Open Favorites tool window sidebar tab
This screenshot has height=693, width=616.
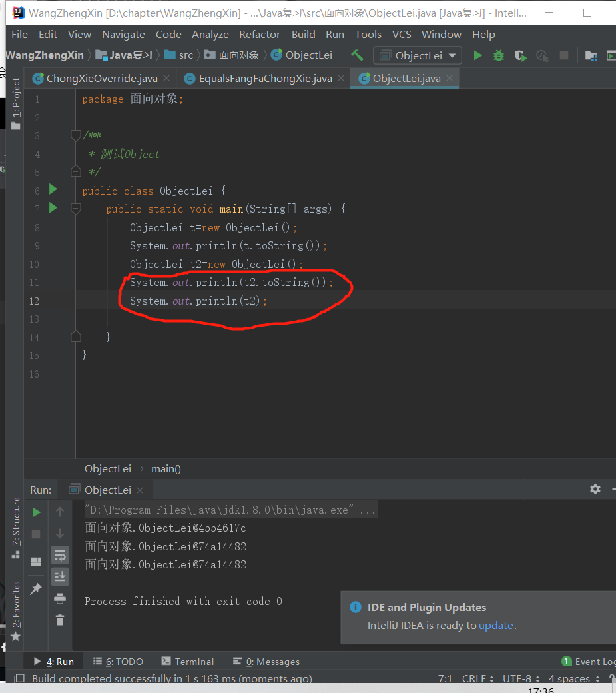pos(16,611)
